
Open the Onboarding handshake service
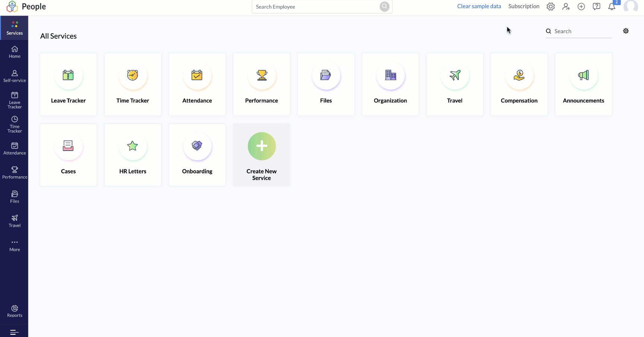click(x=197, y=155)
